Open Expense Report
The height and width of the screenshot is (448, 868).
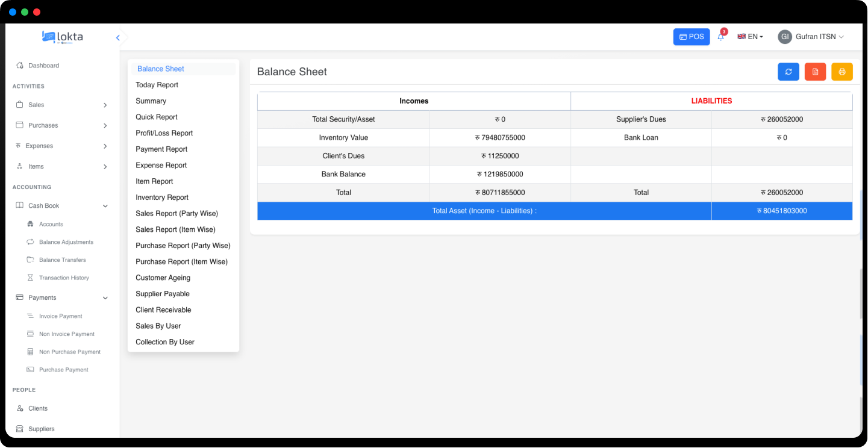pyautogui.click(x=161, y=165)
